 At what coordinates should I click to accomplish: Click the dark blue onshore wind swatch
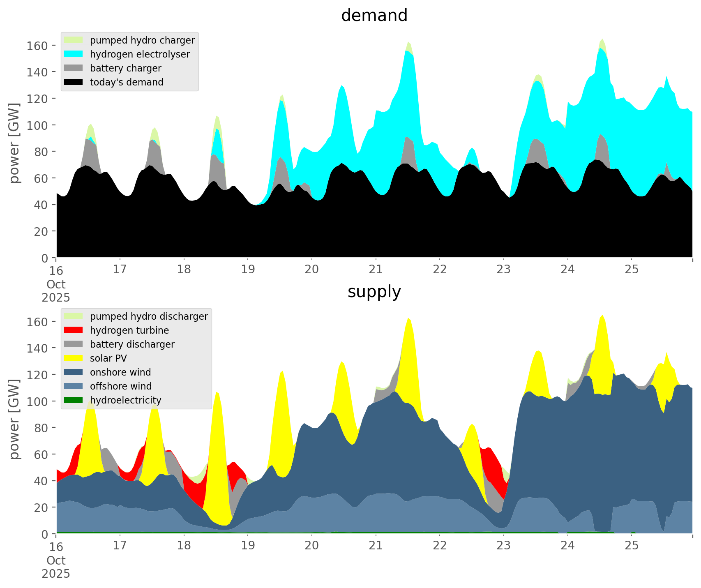click(74, 372)
